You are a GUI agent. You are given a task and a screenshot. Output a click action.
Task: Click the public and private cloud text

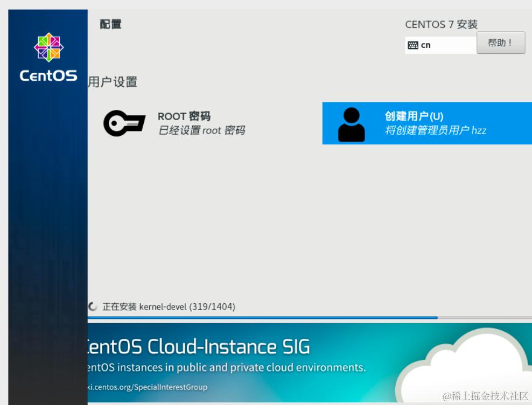(227, 368)
